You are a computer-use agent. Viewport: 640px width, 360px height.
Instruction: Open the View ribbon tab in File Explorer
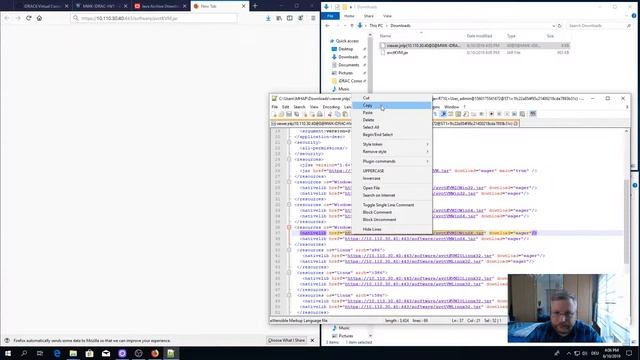tap(387, 16)
